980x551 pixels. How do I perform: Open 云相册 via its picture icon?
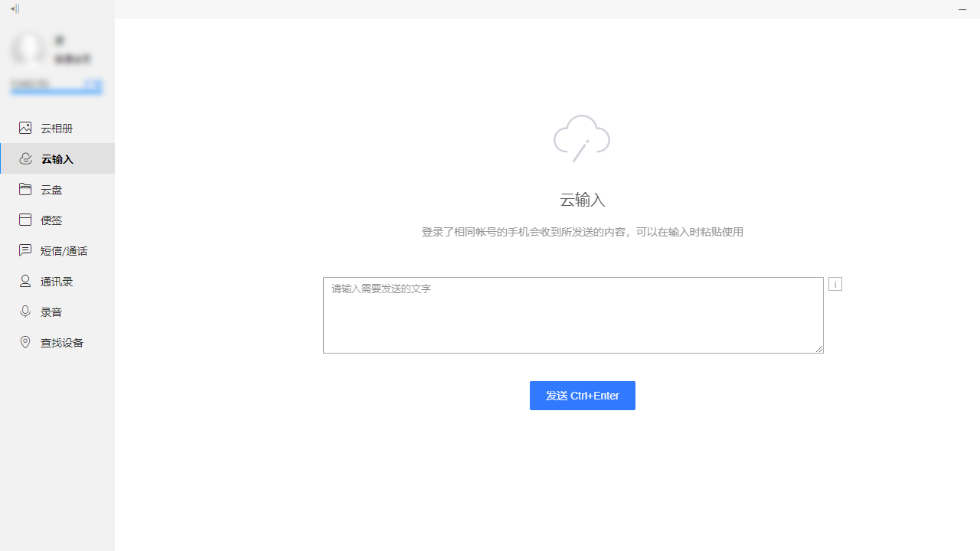coord(25,128)
